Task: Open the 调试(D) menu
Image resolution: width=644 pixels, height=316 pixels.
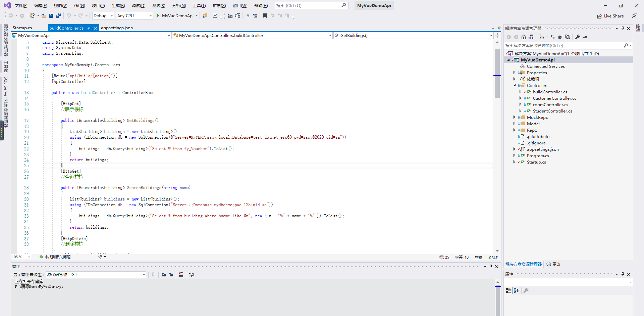Action: click(139, 6)
